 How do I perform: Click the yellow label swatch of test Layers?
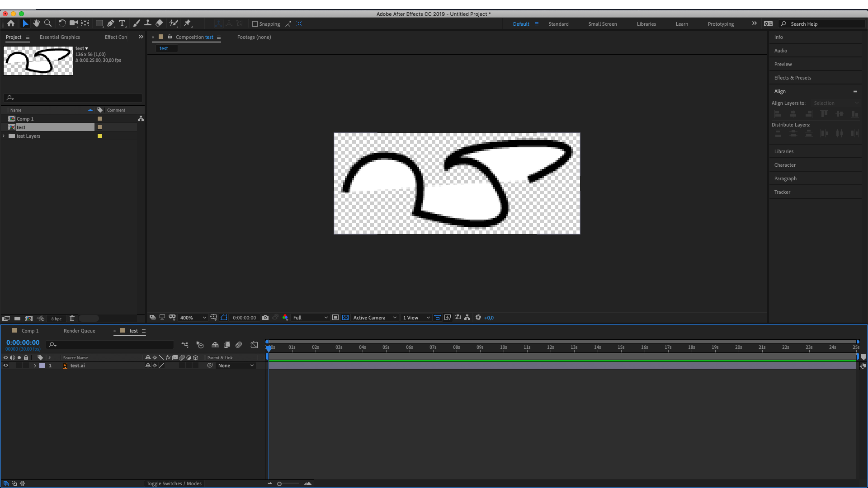[100, 136]
